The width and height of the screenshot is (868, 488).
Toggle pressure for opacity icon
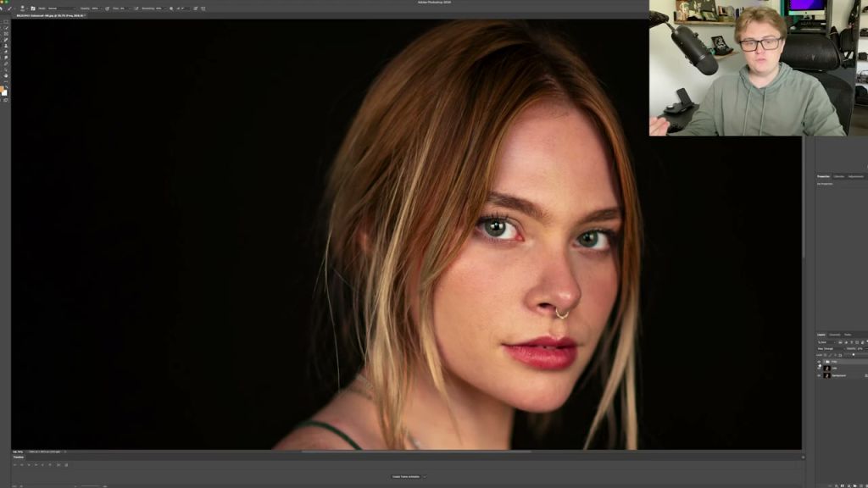pos(108,8)
